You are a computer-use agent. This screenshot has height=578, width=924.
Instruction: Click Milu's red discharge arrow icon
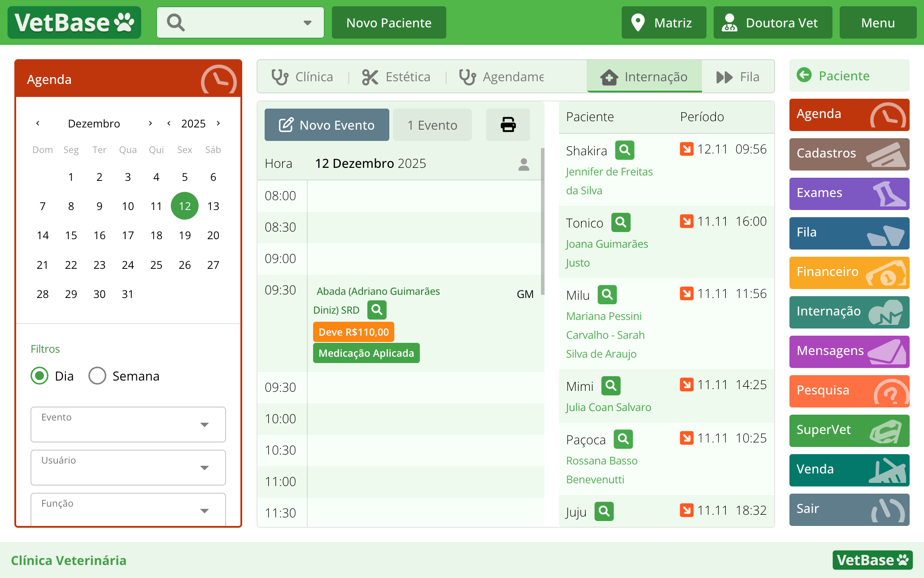click(x=686, y=293)
